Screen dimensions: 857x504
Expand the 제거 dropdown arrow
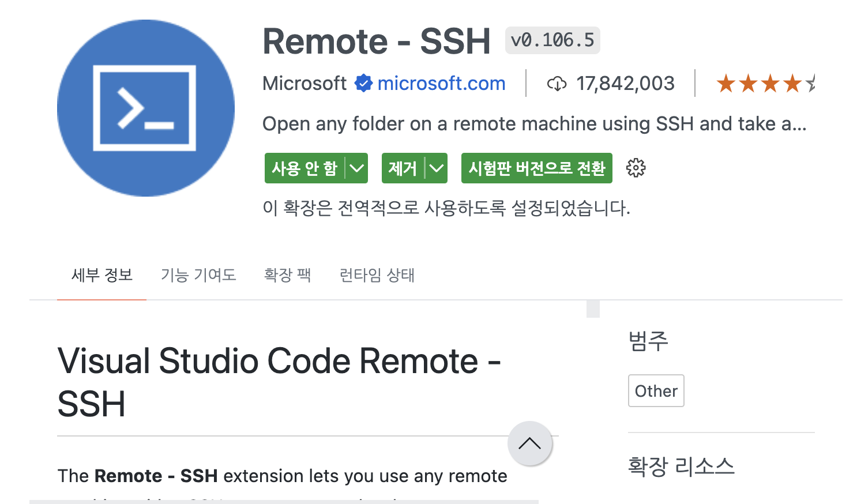point(437,168)
